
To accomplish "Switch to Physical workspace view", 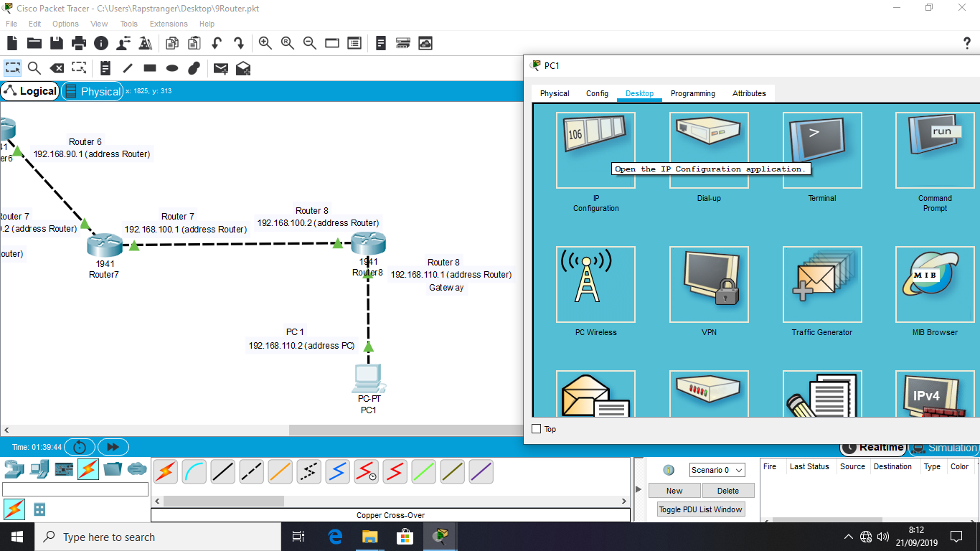I will tap(93, 91).
